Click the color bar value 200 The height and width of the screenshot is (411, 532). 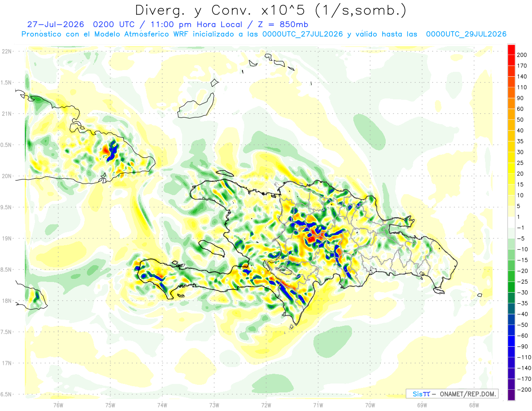pos(522,55)
